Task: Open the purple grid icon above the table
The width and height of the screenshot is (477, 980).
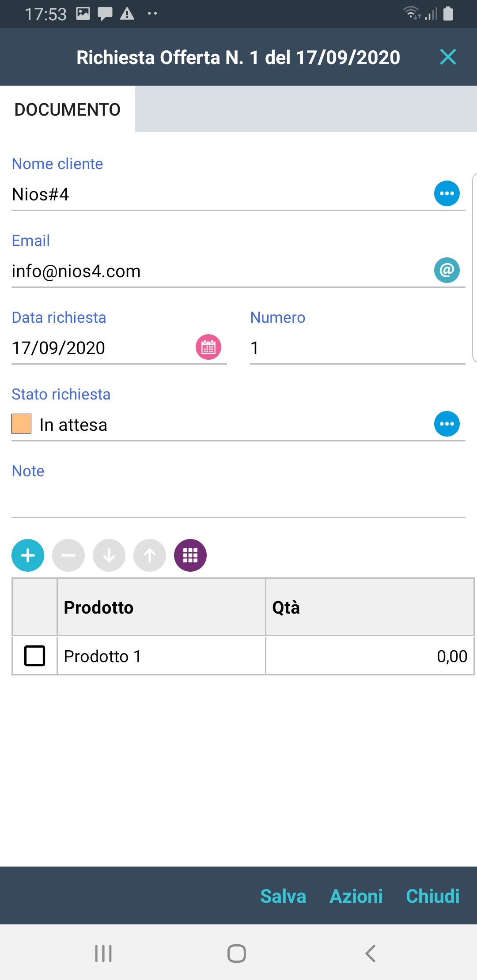Action: 190,555
